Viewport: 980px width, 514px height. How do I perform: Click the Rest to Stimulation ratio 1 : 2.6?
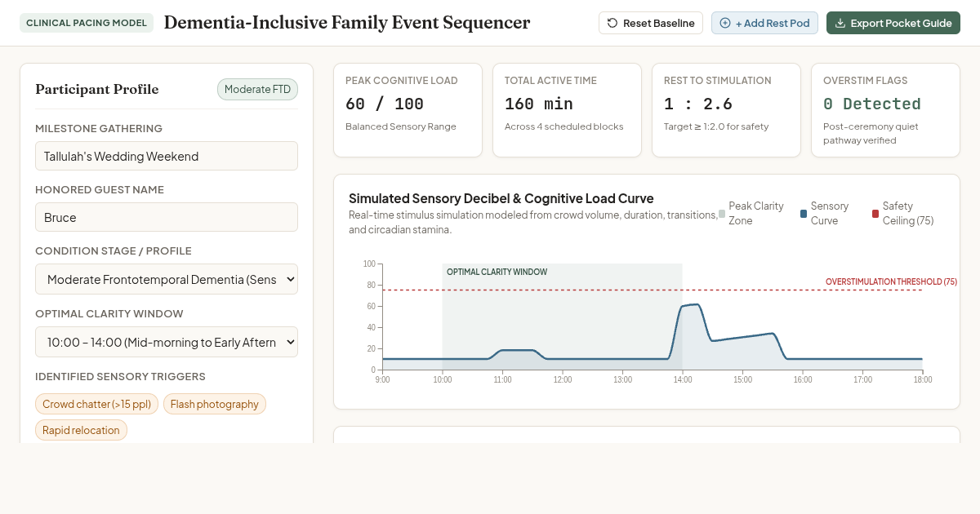tap(698, 104)
